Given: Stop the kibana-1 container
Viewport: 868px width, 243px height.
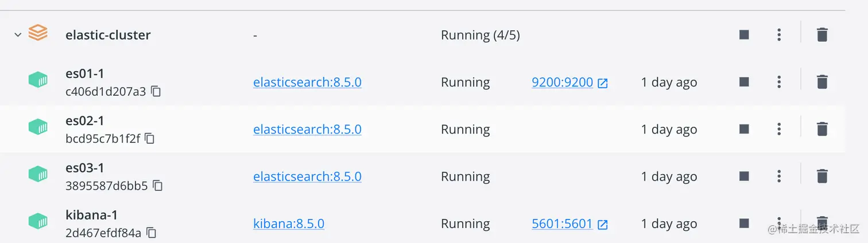Looking at the screenshot, I should (x=744, y=223).
